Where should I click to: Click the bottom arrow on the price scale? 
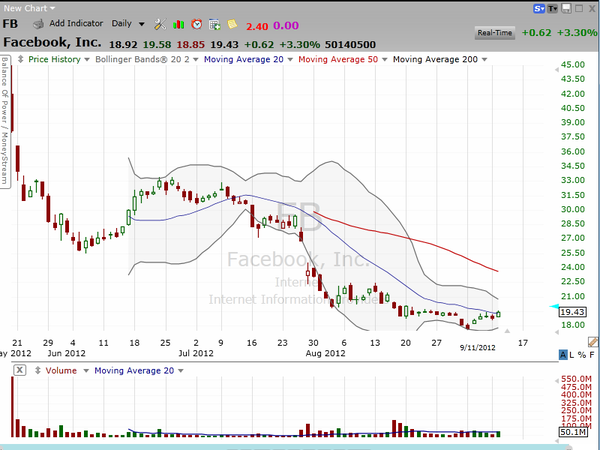(x=556, y=332)
